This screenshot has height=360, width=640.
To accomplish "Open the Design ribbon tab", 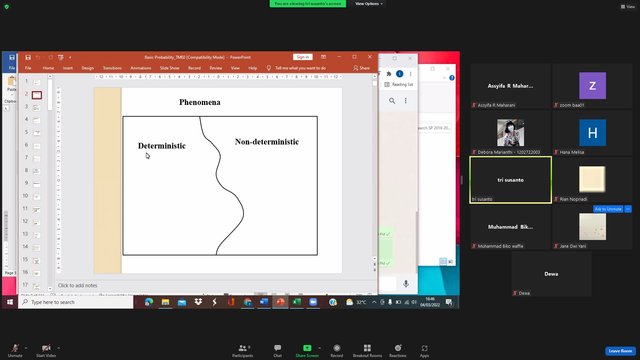I will [87, 68].
